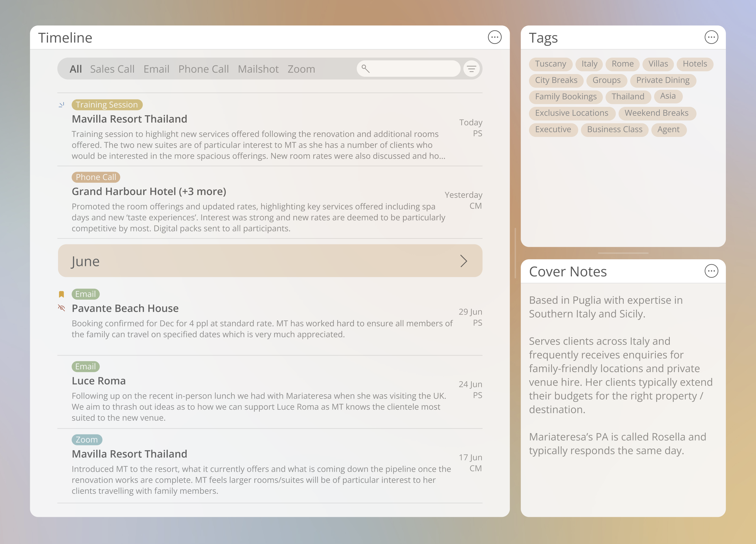Screen dimensions: 756x544
Task: Toggle the hidden eye icon on Pavante entry
Action: pyautogui.click(x=61, y=308)
